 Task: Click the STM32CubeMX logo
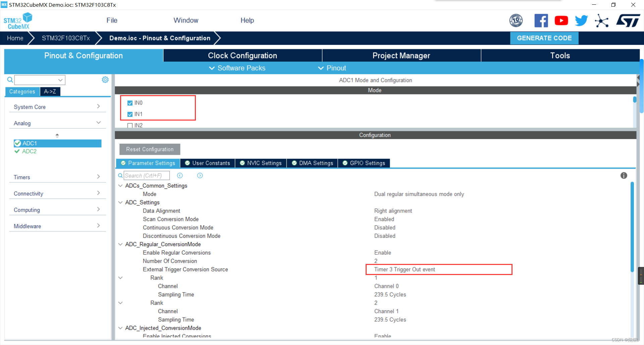(x=18, y=21)
